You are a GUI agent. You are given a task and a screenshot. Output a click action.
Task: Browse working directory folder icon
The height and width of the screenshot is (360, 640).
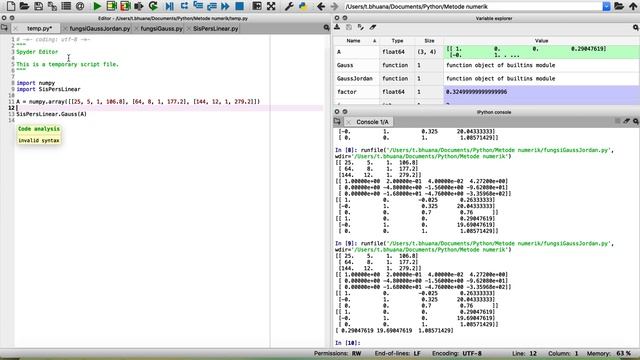619,6
